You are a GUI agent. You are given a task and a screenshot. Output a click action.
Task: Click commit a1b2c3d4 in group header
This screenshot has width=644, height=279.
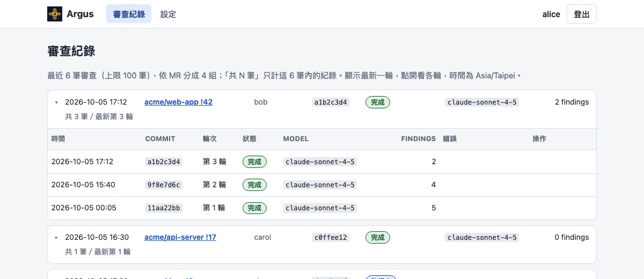click(331, 102)
